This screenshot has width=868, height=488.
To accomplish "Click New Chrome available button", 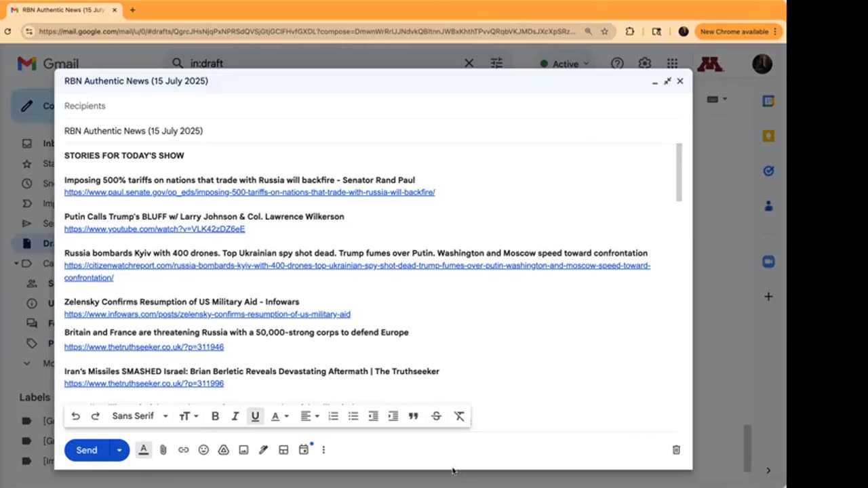I will pos(738,32).
